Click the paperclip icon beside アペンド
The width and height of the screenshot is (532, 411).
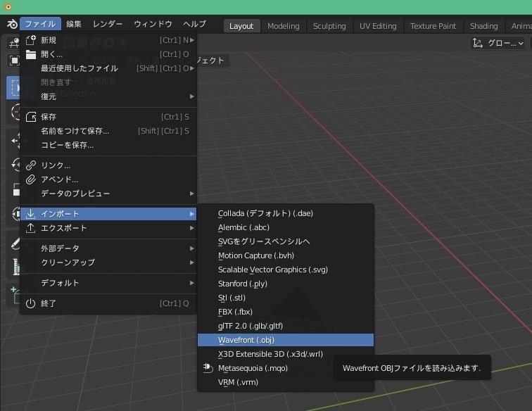31,179
